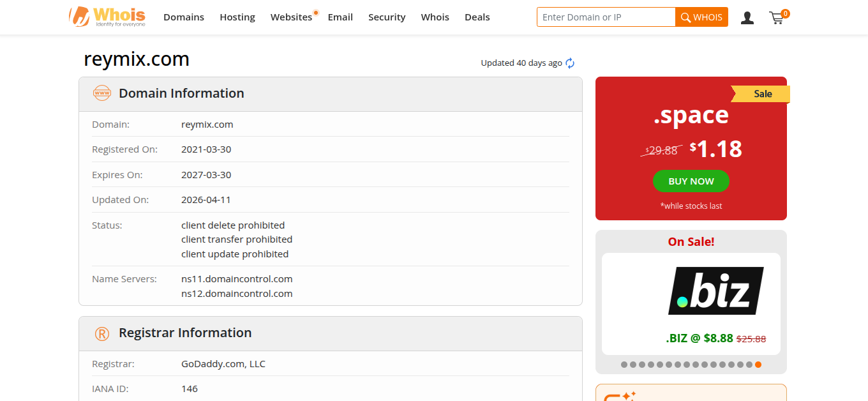Click the Updated 40 days ago text
Viewport: 868px width, 401px height.
521,63
